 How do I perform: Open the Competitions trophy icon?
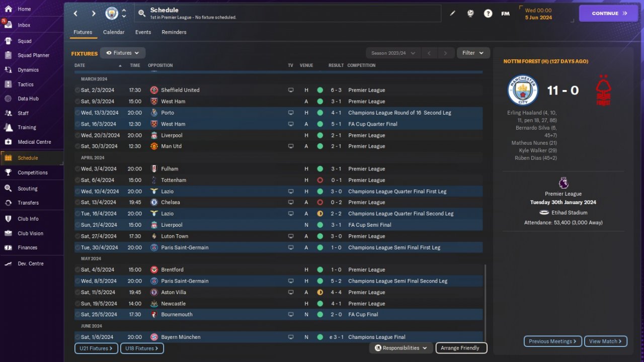coord(8,172)
